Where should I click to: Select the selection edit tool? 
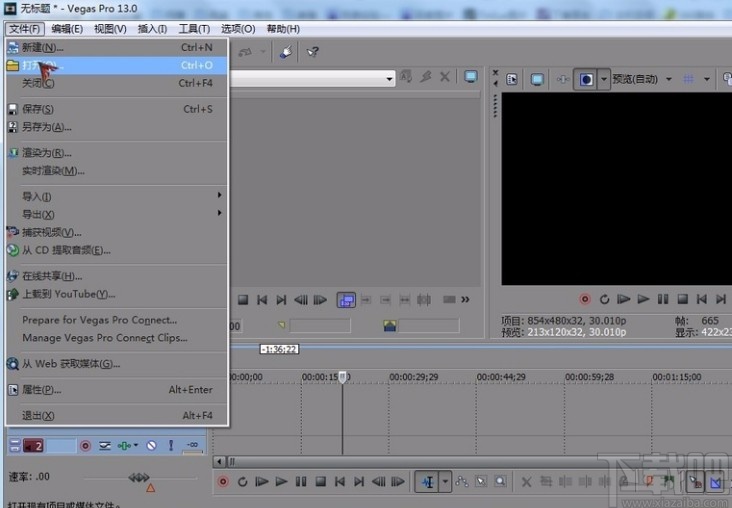(x=481, y=481)
